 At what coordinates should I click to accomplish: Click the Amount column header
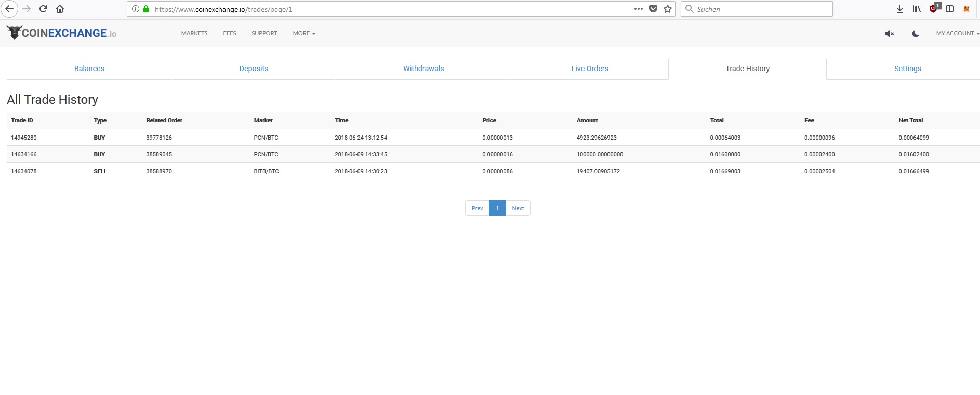coord(587,120)
